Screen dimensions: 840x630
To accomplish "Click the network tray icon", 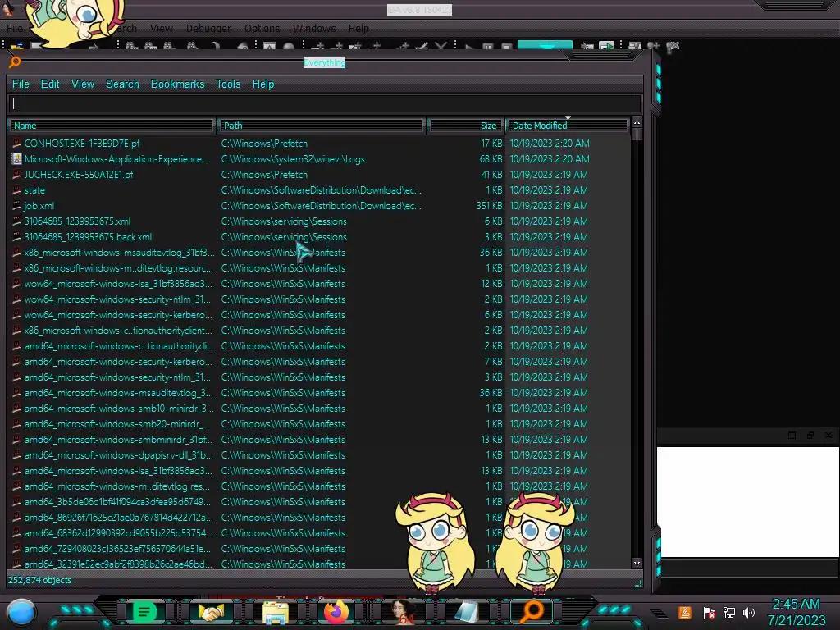I will pyautogui.click(x=729, y=612).
